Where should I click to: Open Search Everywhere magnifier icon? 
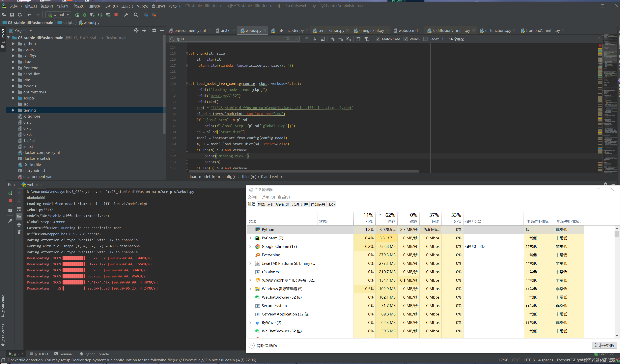136,15
